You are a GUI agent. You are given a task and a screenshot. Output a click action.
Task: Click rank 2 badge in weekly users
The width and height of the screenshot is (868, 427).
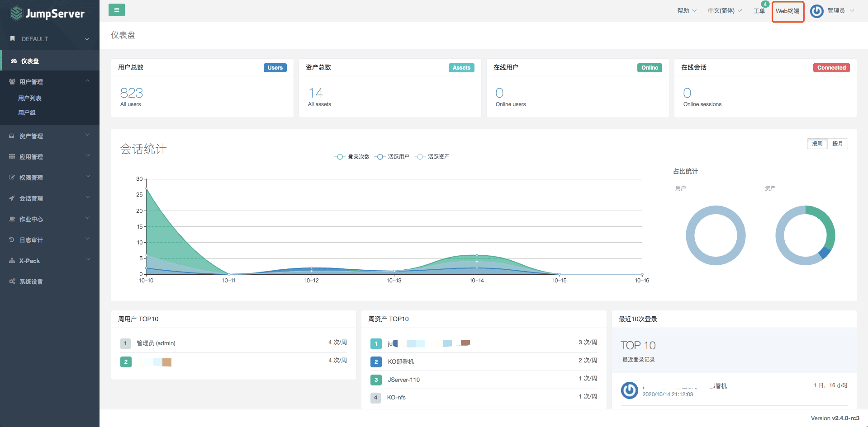[x=126, y=362]
